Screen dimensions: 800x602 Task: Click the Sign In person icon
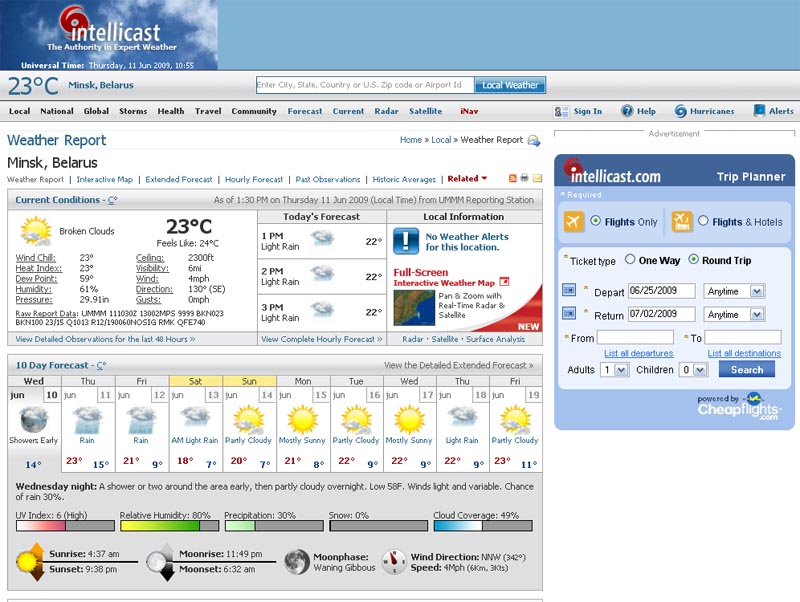(561, 111)
